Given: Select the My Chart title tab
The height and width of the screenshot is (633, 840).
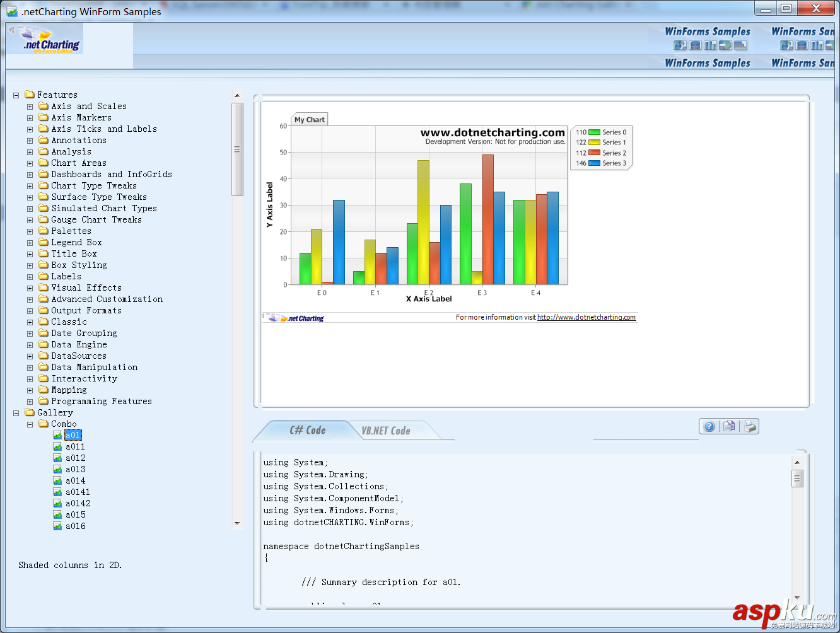Looking at the screenshot, I should (x=310, y=119).
